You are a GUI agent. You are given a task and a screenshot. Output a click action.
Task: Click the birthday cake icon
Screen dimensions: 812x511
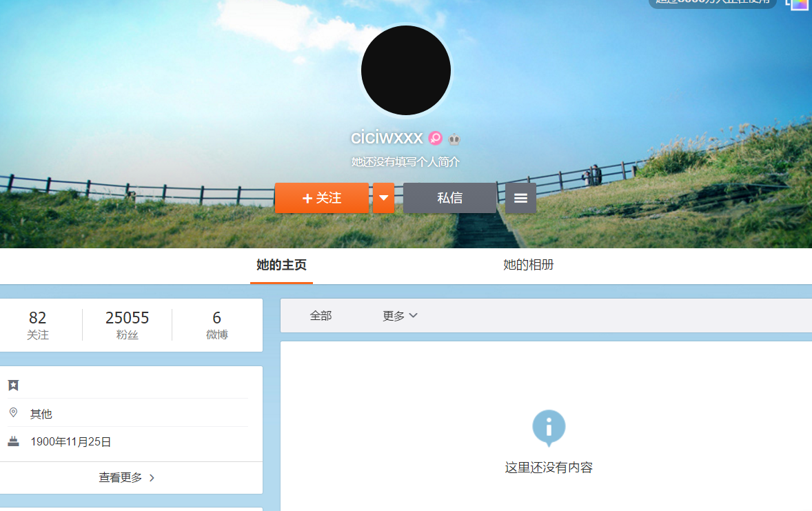[14, 441]
